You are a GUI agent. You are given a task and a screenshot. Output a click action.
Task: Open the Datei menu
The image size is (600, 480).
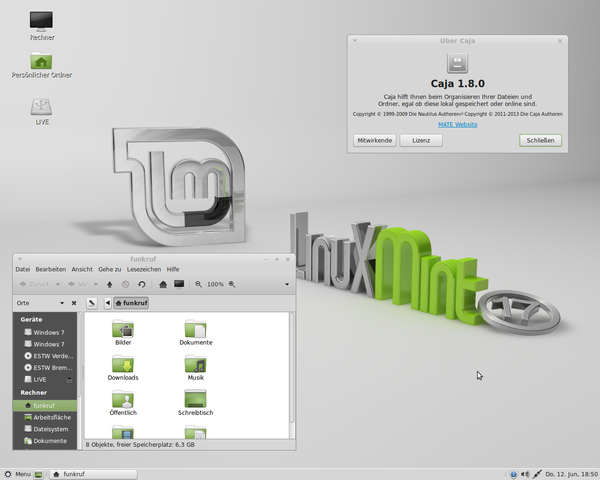[x=23, y=269]
